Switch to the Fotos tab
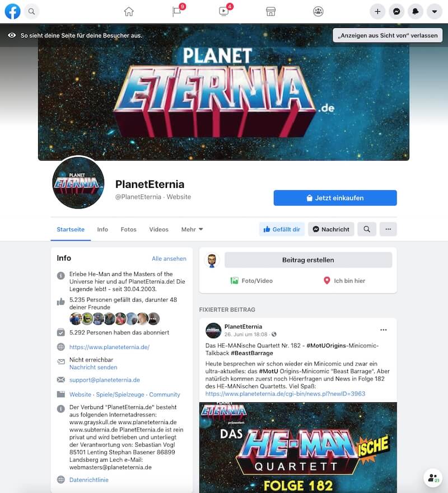 128,229
